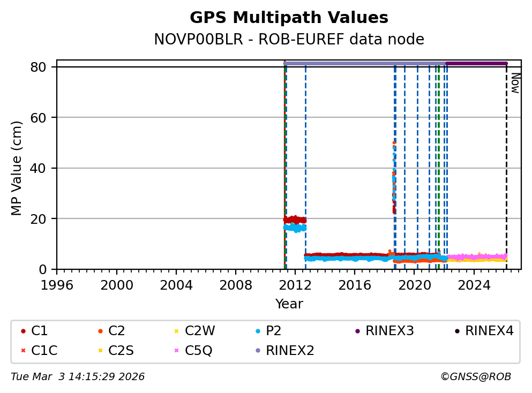Click the C1 dark red legend marker
The image size is (532, 393).
click(x=23, y=331)
